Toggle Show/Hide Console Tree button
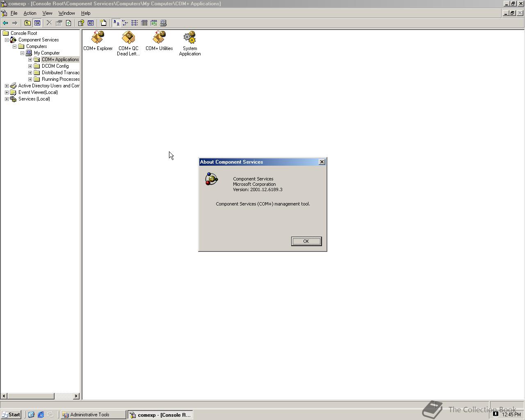This screenshot has height=420, width=525. click(37, 23)
